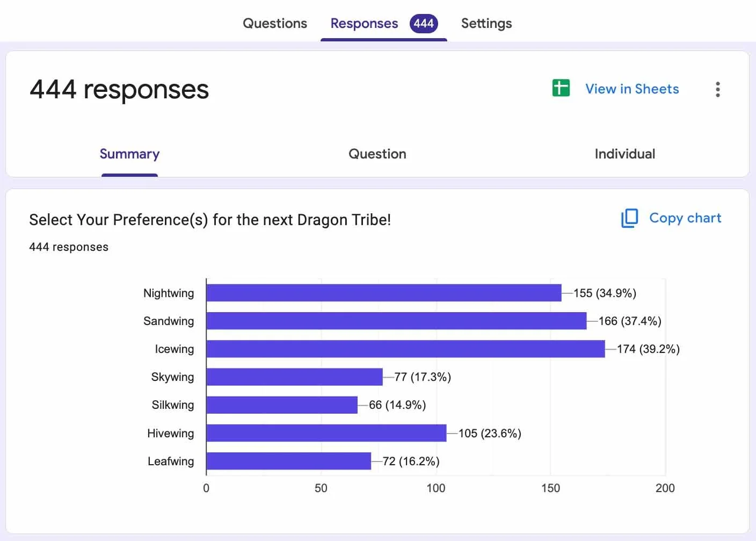Image resolution: width=756 pixels, height=541 pixels.
Task: Click the 444 responses count badge
Action: pos(424,23)
